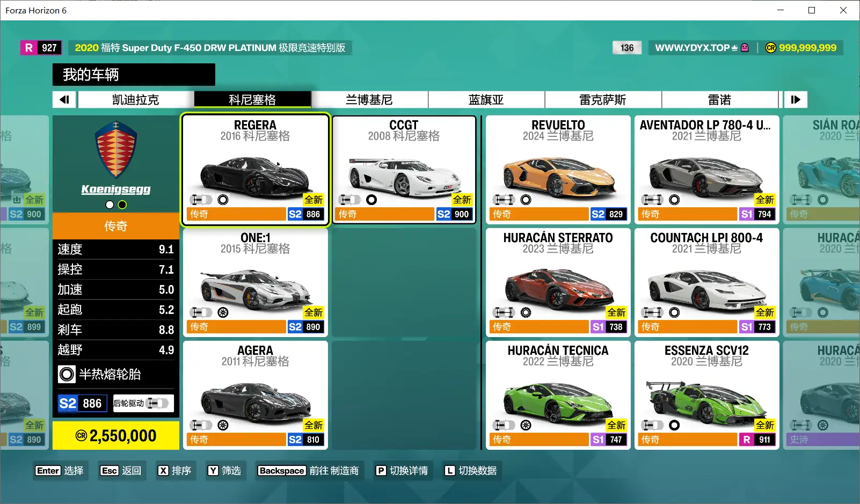Image resolution: width=860 pixels, height=504 pixels.
Task: Click the next manufacturer arrow
Action: point(796,99)
